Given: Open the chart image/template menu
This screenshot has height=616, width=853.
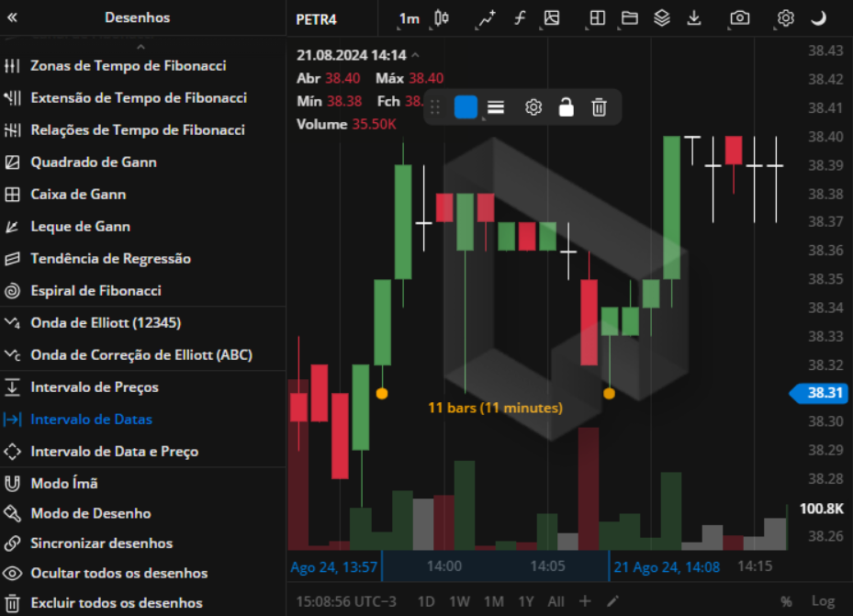Looking at the screenshot, I should coord(552,18).
